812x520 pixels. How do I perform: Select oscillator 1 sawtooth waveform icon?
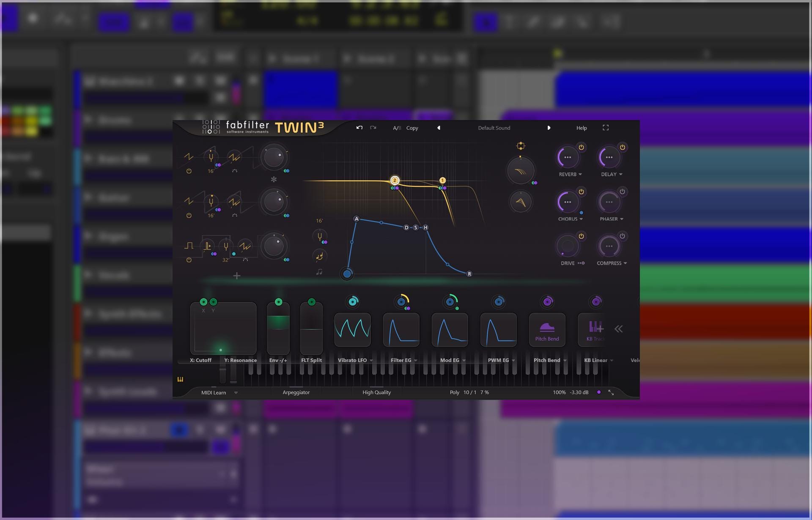coord(189,157)
